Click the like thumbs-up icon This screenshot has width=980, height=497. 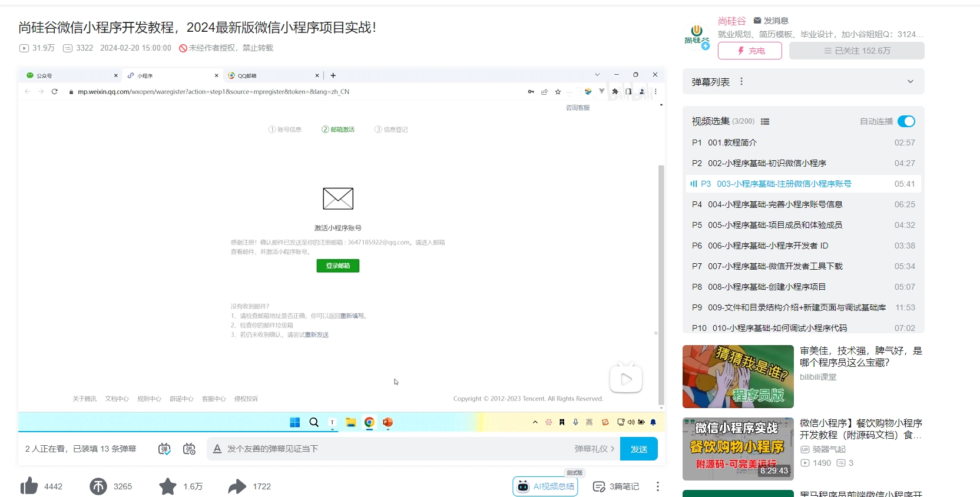29,486
